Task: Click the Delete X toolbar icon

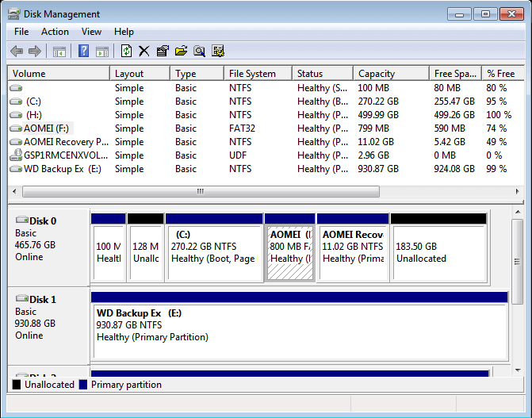Action: tap(144, 52)
